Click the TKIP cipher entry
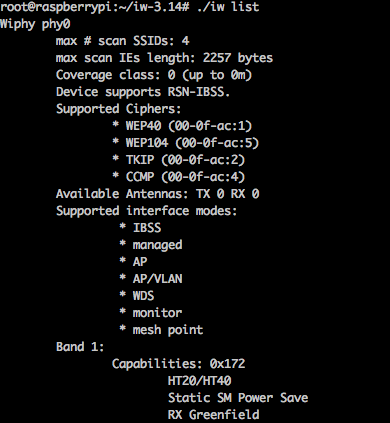 (178, 160)
